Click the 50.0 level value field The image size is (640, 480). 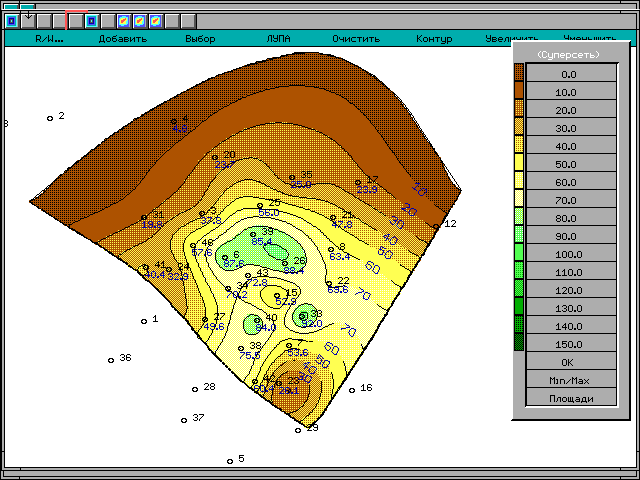pos(568,163)
